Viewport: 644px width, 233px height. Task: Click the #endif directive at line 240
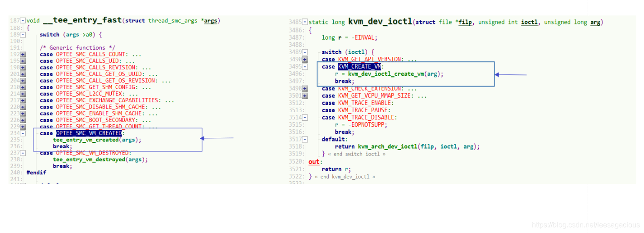coord(36,173)
